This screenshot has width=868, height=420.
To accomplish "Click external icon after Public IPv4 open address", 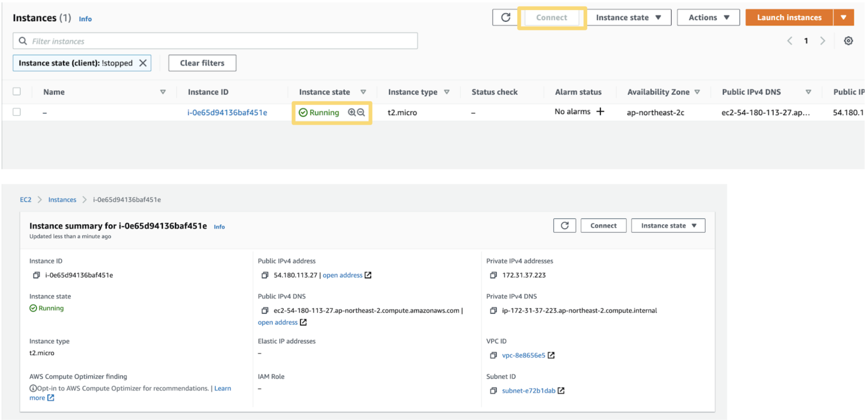I will (368, 275).
